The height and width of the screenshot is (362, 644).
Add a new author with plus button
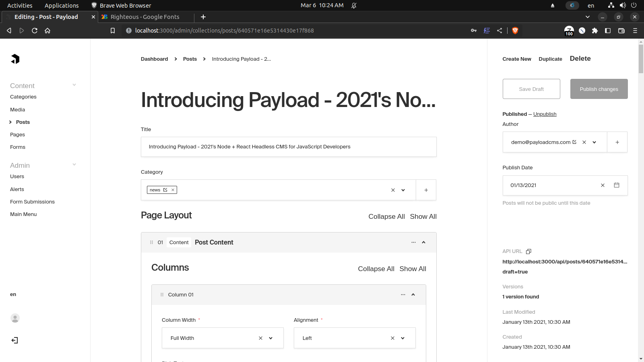coord(617,142)
